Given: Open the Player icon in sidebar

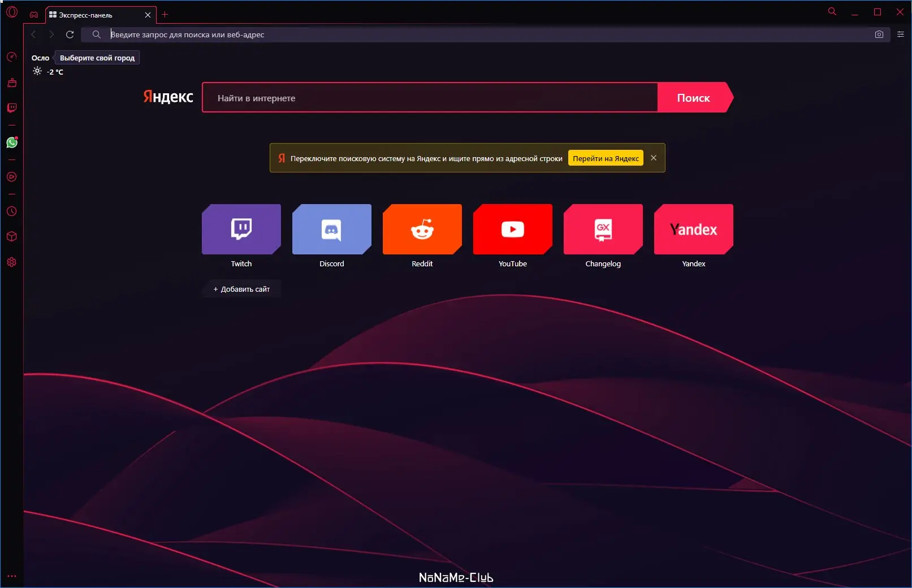Looking at the screenshot, I should coord(12,177).
